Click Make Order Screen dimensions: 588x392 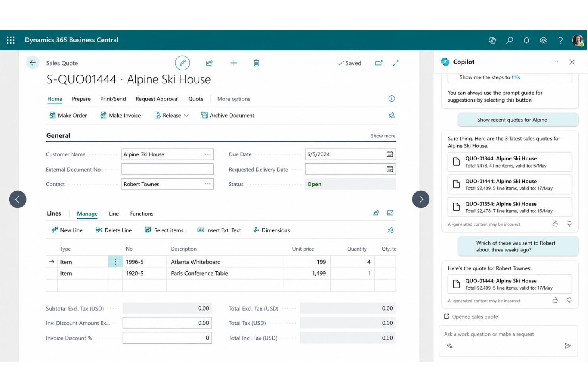tap(68, 115)
